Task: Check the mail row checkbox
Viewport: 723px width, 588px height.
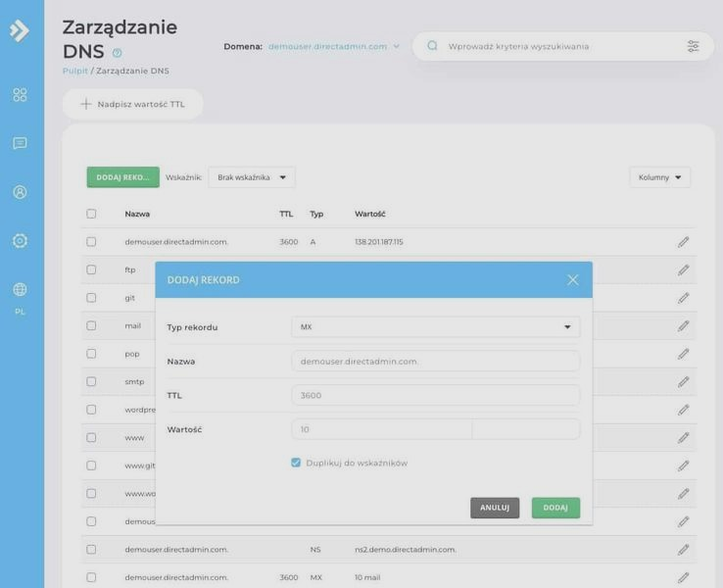Action: 91,325
